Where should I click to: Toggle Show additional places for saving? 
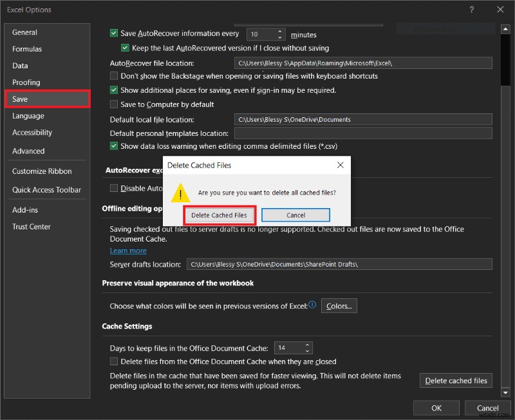(x=114, y=90)
